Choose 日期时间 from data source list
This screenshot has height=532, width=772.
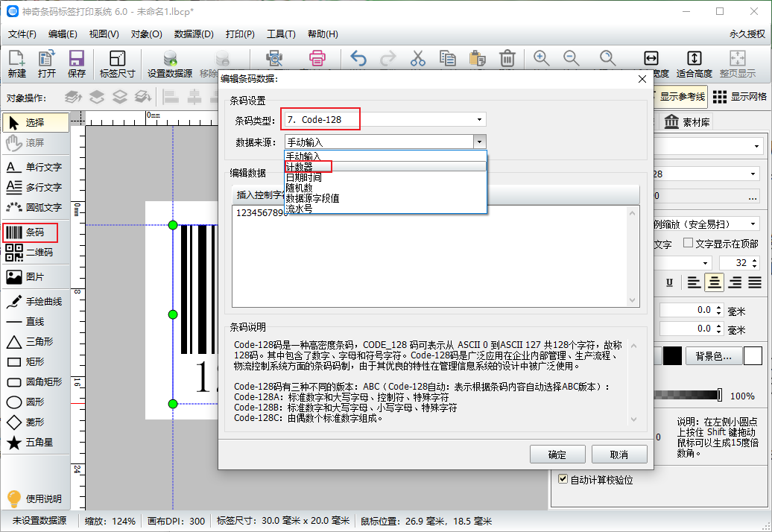tap(385, 177)
